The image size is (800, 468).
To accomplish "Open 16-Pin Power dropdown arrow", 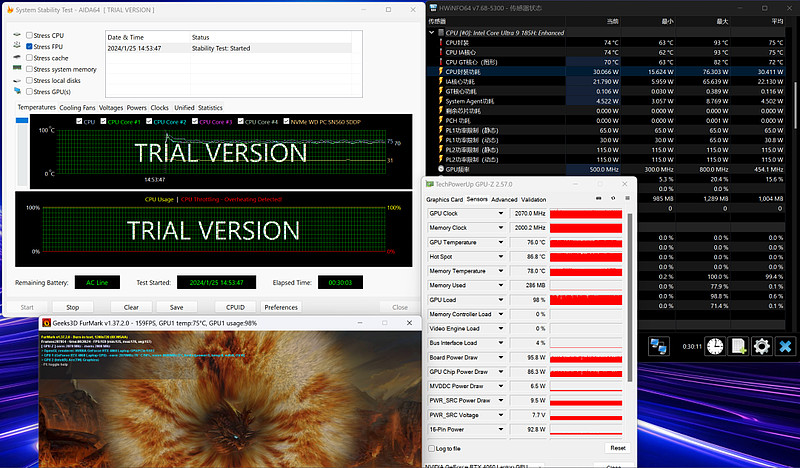I will 501,429.
